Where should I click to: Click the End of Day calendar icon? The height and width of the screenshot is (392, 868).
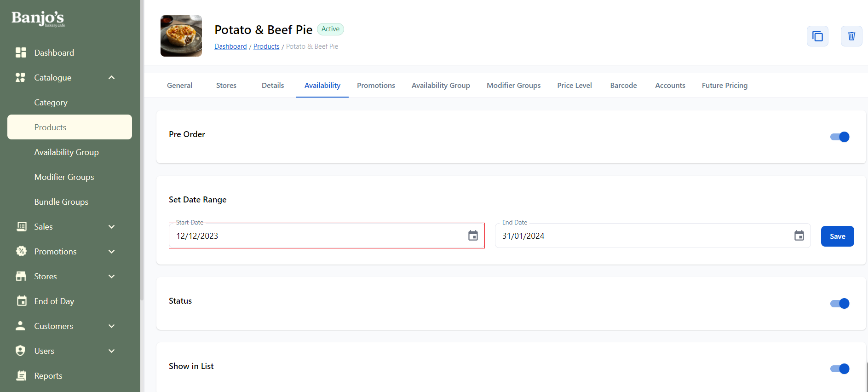tap(21, 301)
